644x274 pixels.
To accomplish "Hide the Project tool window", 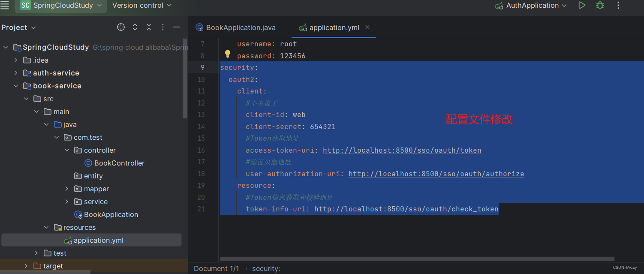I will click(177, 27).
